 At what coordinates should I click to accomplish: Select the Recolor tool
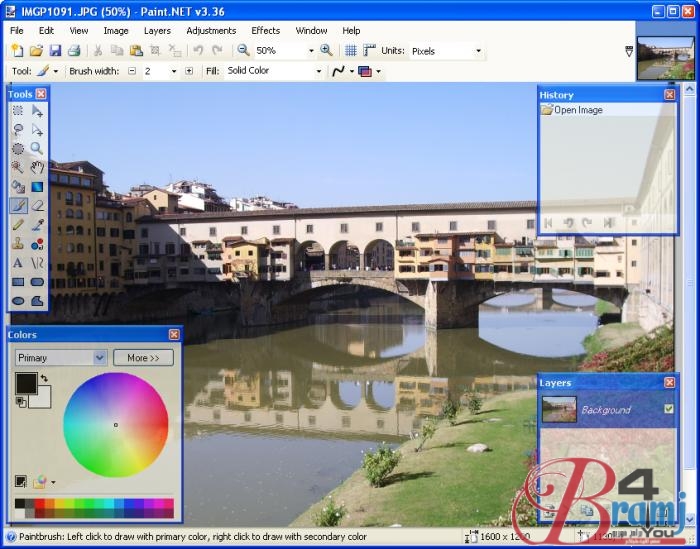coord(38,244)
